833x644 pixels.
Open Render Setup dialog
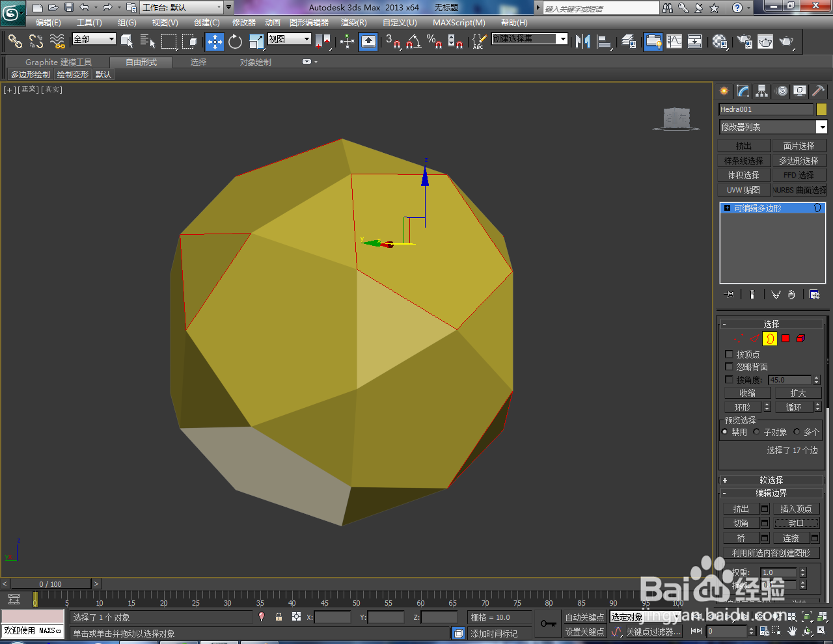[x=744, y=42]
